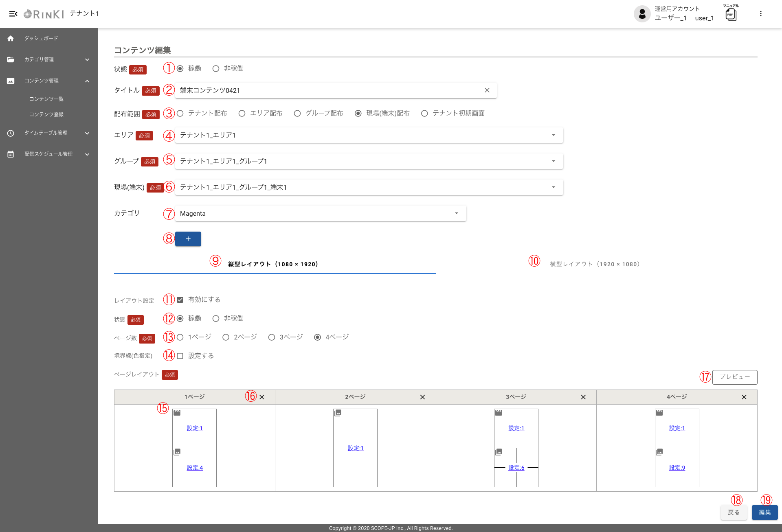Open 設定:4 link on page 1
The image size is (782, 532).
[195, 468]
